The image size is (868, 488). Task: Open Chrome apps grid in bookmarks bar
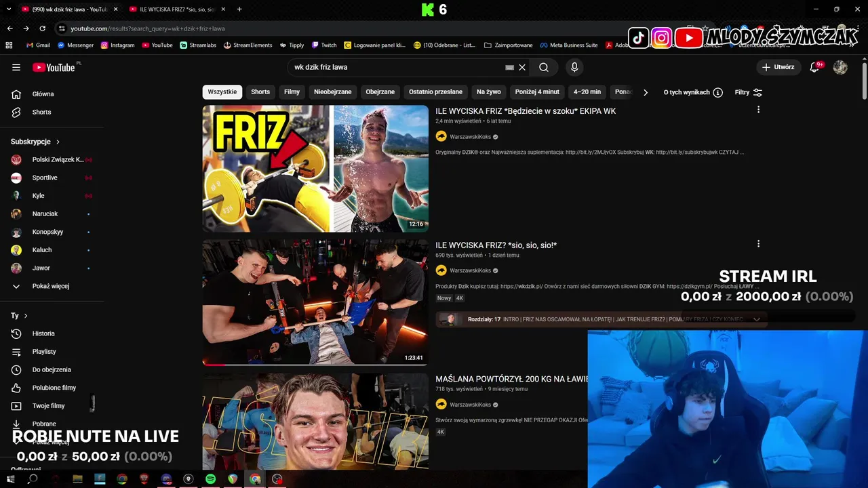[x=9, y=45]
